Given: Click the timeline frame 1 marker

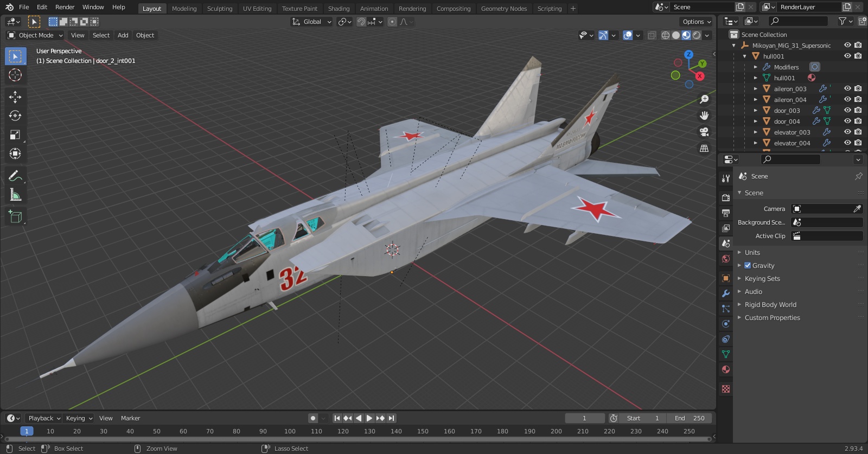Looking at the screenshot, I should pyautogui.click(x=27, y=431).
